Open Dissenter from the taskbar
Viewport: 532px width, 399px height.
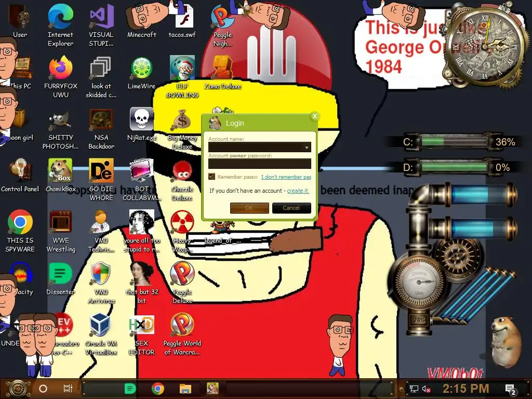pos(130,389)
